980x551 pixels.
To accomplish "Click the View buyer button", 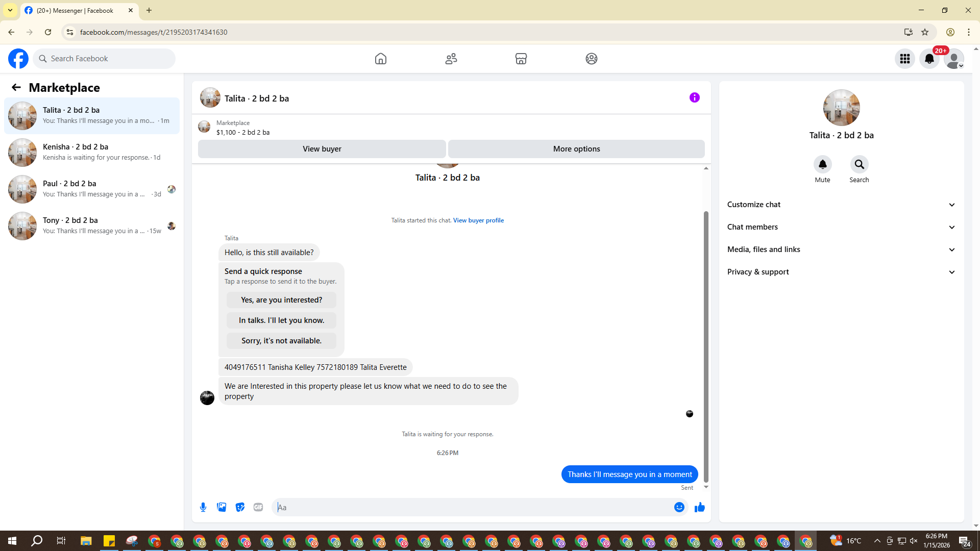I will [322, 149].
